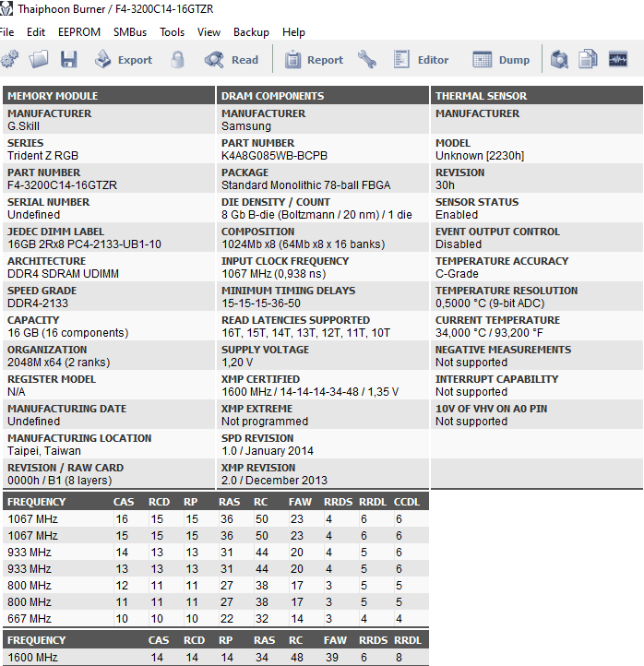Click XMP extreme value Not programmed
The width and height of the screenshot is (644, 666).
[265, 422]
